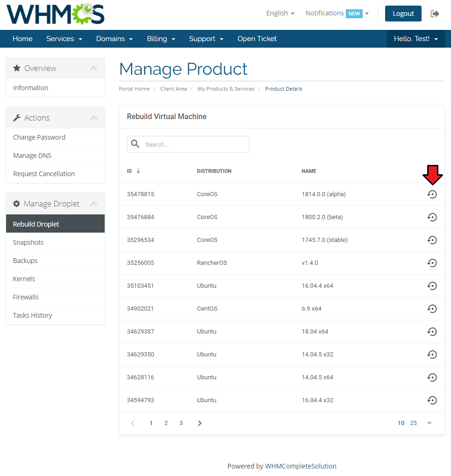
Task: Click rebuild icon for Ubuntu 16.04.4 x64
Action: tap(432, 286)
